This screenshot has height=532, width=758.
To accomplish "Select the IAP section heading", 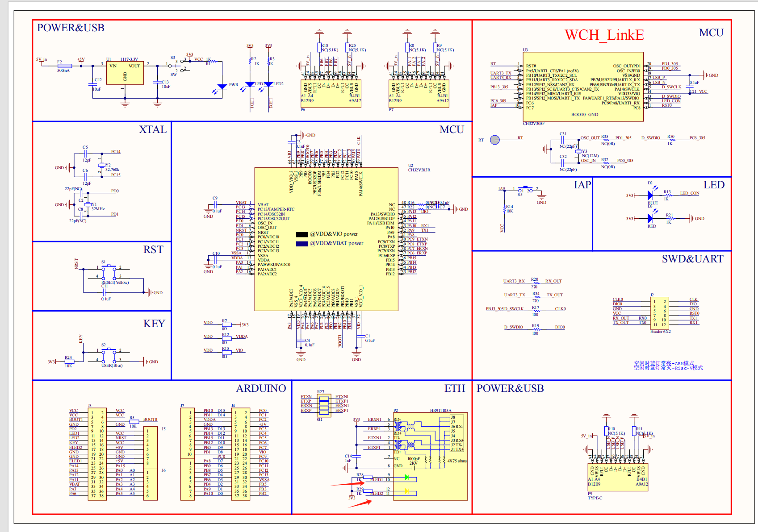I will point(582,185).
